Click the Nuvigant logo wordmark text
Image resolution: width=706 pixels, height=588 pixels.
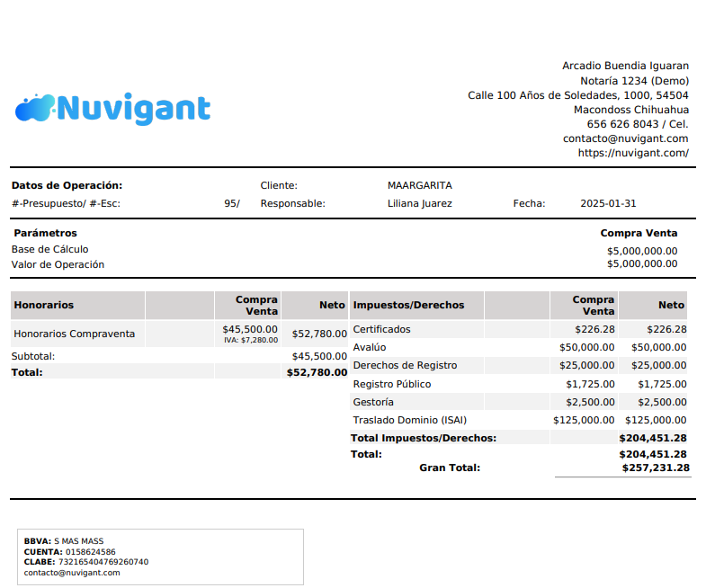click(x=134, y=109)
